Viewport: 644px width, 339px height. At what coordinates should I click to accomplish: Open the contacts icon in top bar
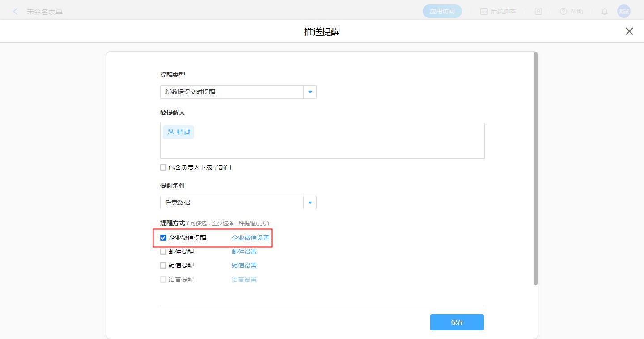pos(538,12)
